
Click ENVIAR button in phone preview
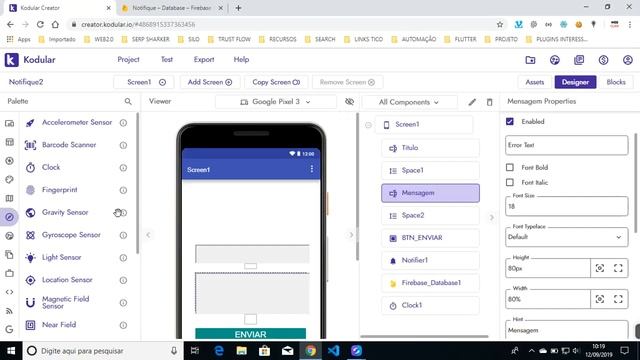coord(251,334)
